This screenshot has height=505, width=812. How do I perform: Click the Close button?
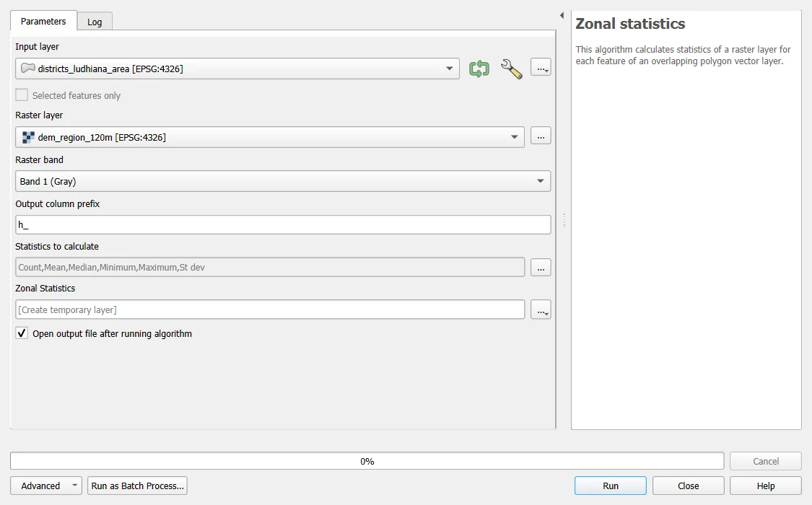coord(689,486)
